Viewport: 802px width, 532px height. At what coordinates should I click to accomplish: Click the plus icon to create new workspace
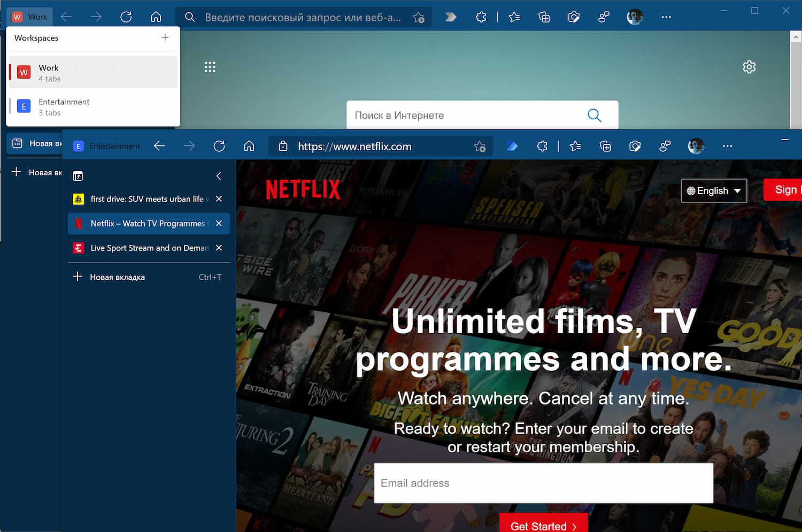(165, 37)
